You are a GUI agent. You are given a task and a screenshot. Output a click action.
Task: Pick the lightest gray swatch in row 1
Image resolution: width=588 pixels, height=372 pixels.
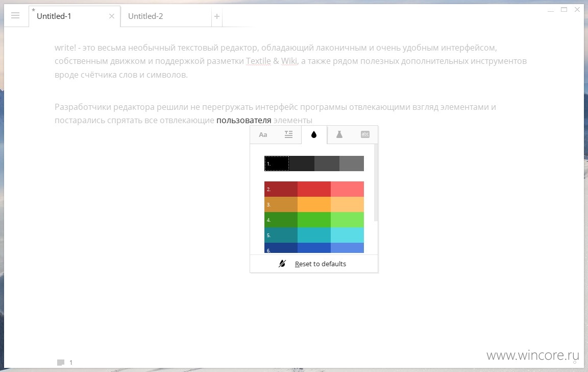pyautogui.click(x=352, y=164)
